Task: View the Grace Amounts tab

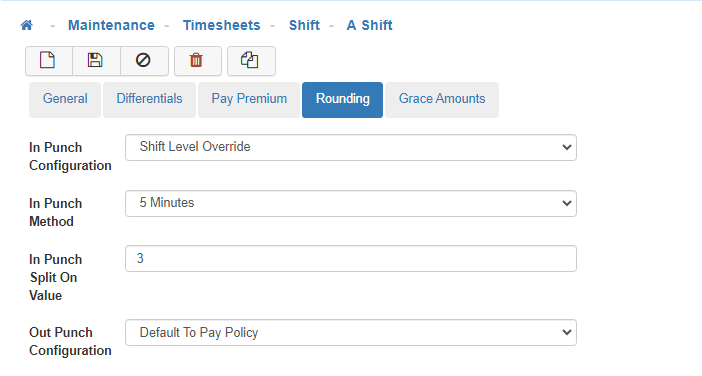Action: [442, 99]
